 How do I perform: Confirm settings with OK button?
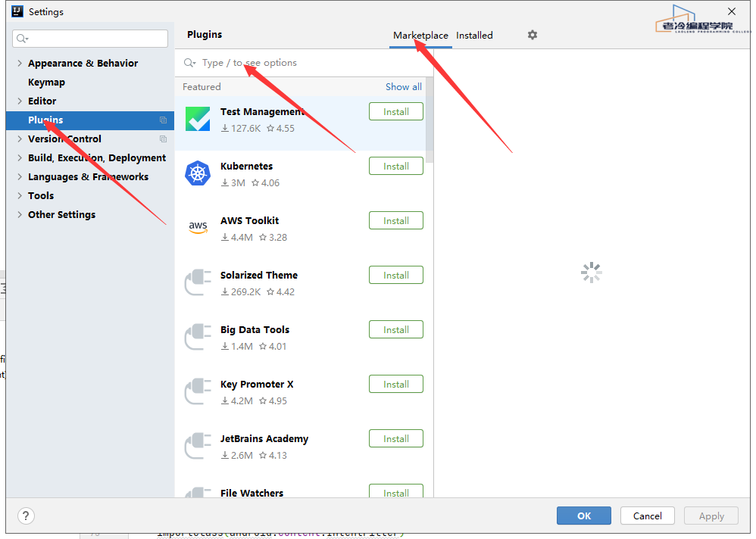(x=584, y=516)
